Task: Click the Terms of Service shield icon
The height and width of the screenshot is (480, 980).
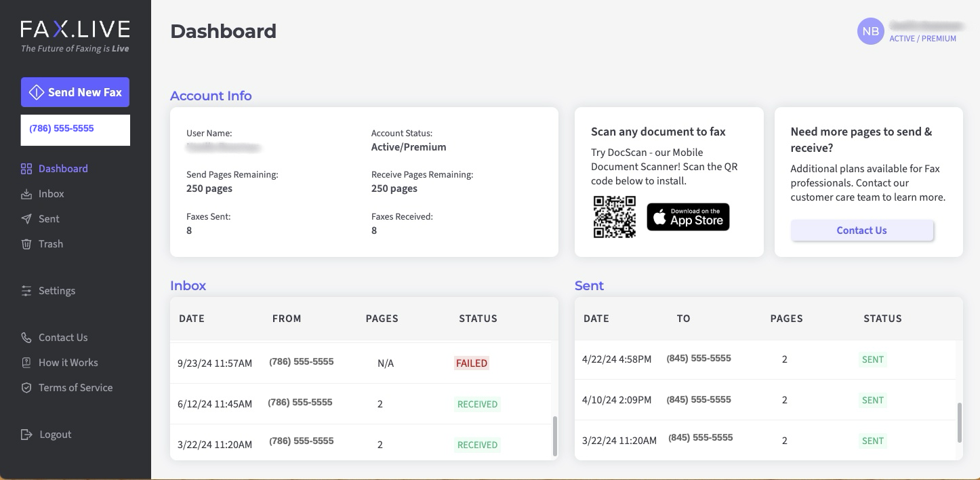Action: click(x=26, y=388)
